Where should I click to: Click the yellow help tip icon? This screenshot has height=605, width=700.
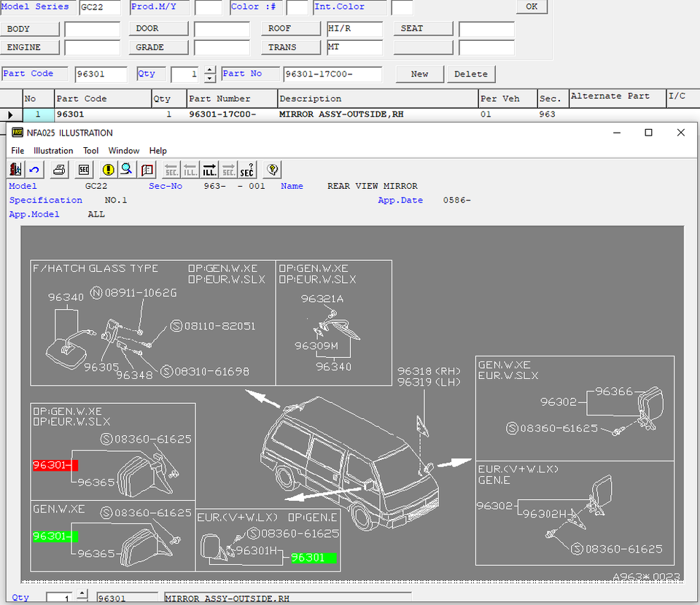pyautogui.click(x=272, y=170)
